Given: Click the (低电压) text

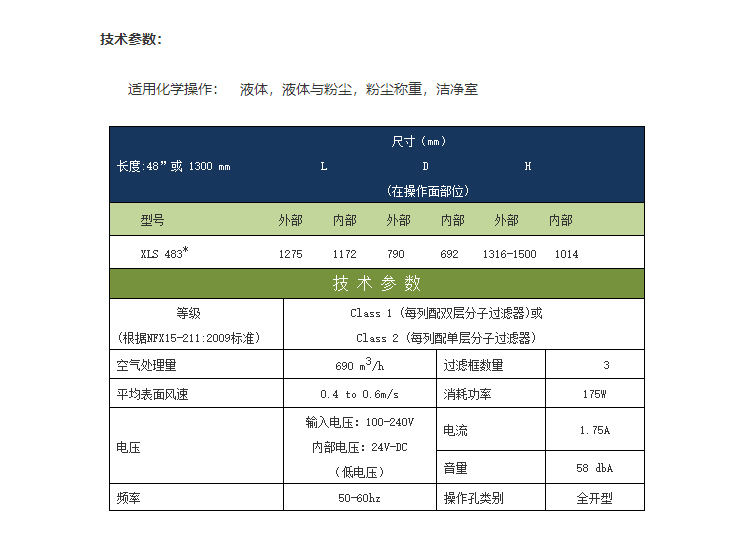Looking at the screenshot, I should (360, 472).
